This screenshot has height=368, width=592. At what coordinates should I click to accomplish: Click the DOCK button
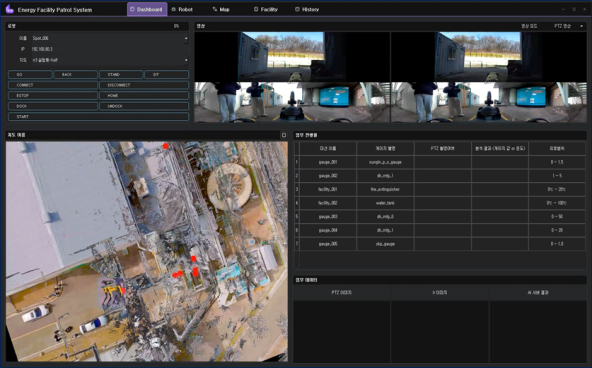click(53, 106)
